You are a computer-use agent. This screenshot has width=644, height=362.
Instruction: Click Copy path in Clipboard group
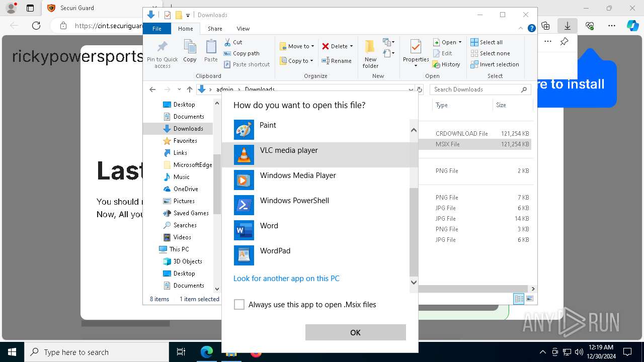click(242, 53)
